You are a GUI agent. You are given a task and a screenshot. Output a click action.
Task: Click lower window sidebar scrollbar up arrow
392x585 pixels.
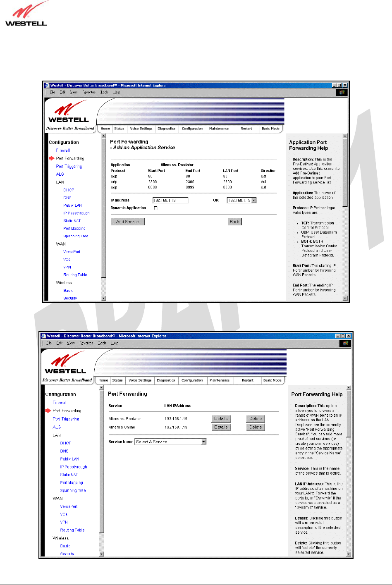click(x=102, y=388)
